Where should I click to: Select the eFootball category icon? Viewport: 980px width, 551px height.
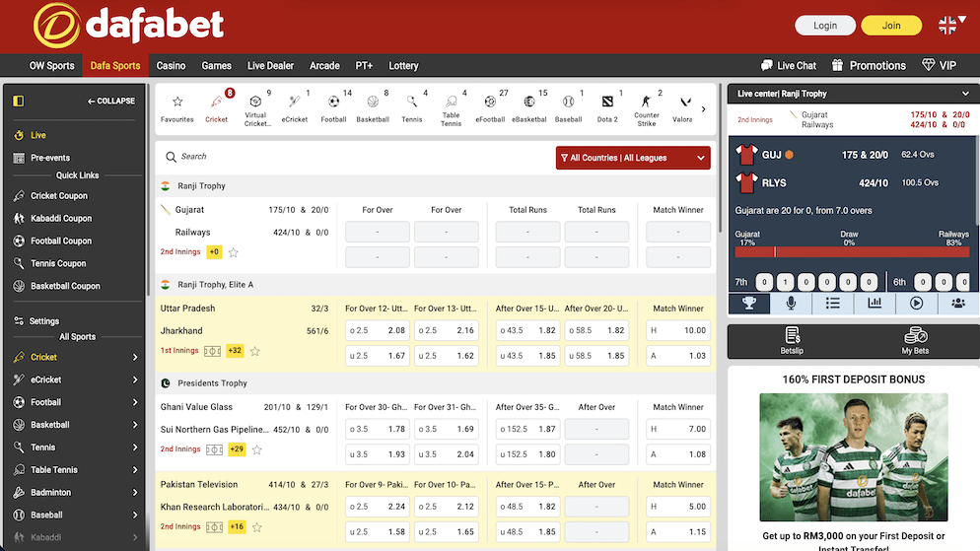490,108
